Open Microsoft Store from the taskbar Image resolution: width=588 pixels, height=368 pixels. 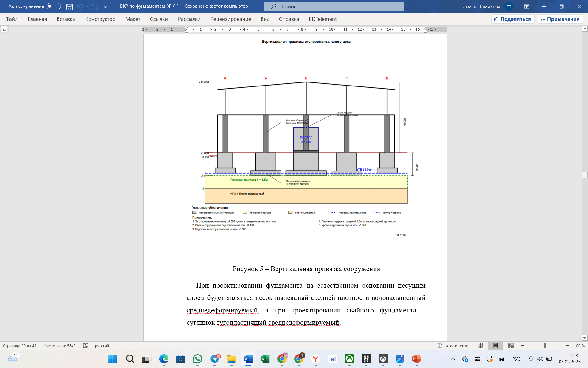point(181,359)
